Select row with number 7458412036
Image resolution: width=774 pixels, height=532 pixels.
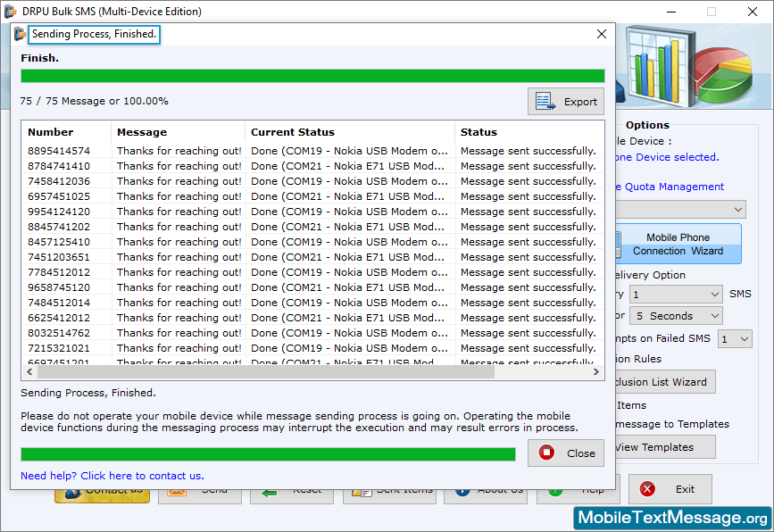tap(312, 181)
